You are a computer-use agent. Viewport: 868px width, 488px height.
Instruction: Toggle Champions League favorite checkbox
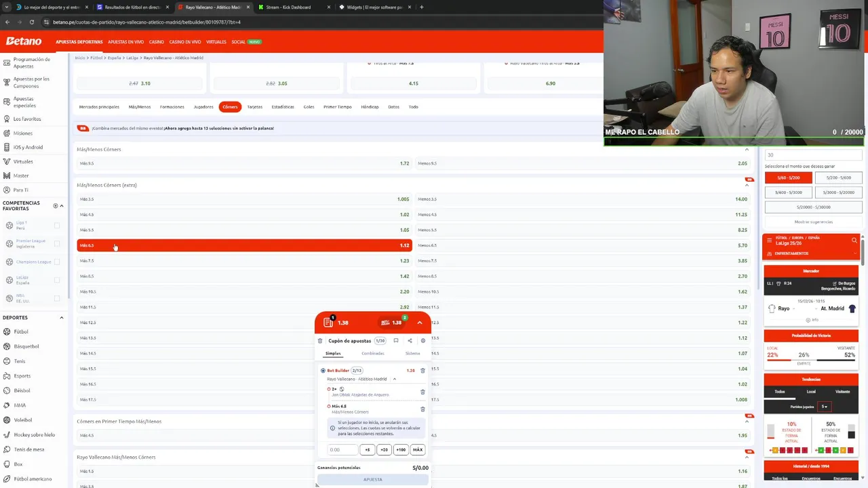pos(57,262)
